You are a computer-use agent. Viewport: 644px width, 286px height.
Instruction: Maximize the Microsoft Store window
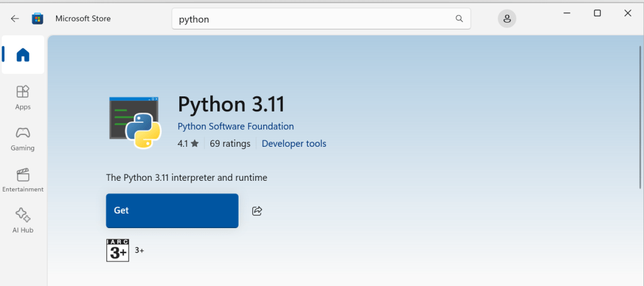point(597,13)
